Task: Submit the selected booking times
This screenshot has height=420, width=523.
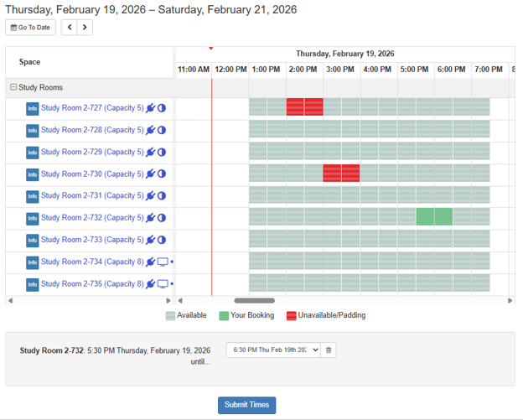Action: [246, 405]
